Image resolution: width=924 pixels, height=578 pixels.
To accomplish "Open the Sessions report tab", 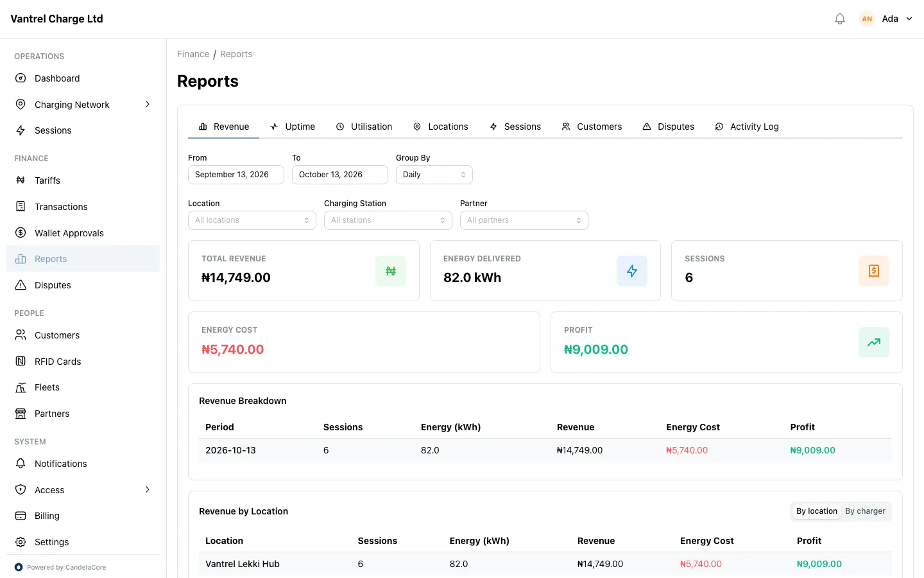I will point(515,127).
